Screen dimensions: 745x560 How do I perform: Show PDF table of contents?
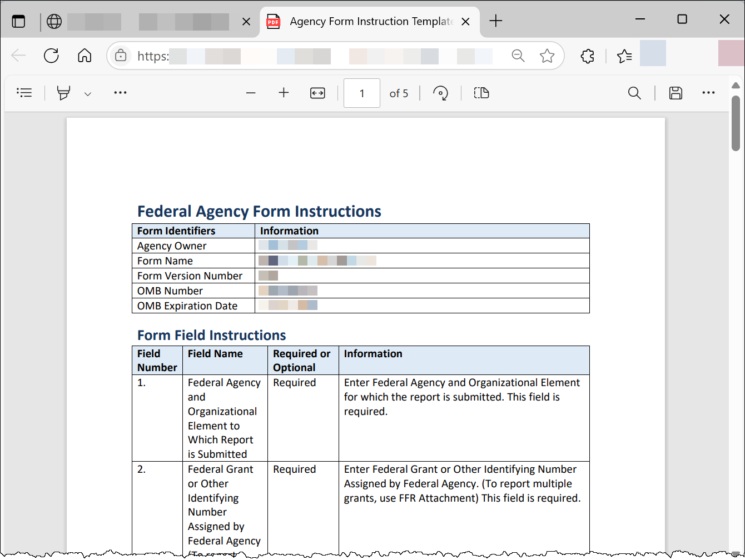coord(24,93)
